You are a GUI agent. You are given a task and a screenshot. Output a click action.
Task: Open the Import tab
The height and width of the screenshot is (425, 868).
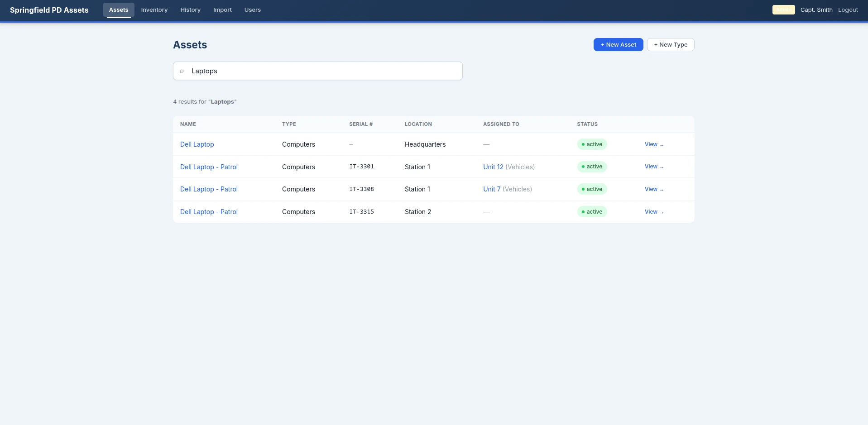222,10
